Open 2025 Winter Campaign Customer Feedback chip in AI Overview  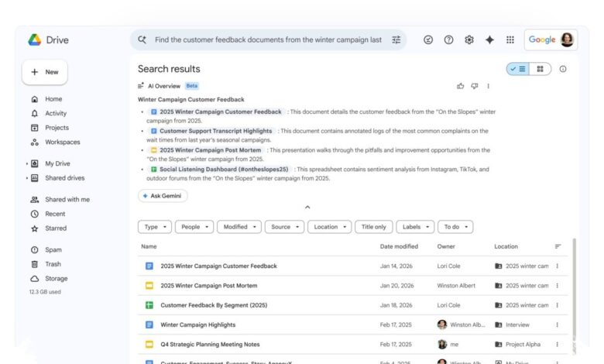pos(217,112)
